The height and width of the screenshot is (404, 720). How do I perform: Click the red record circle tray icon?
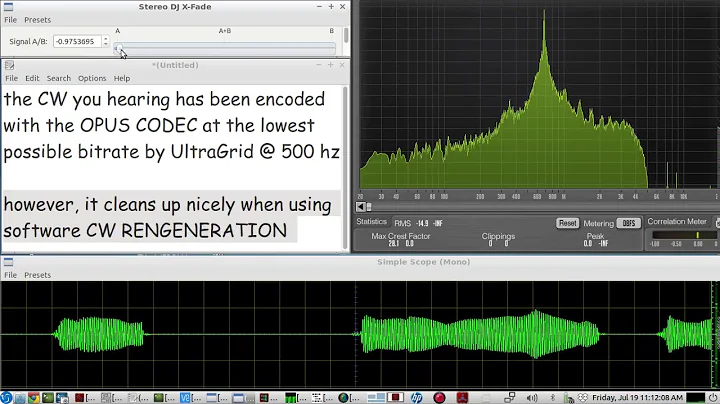(439, 398)
